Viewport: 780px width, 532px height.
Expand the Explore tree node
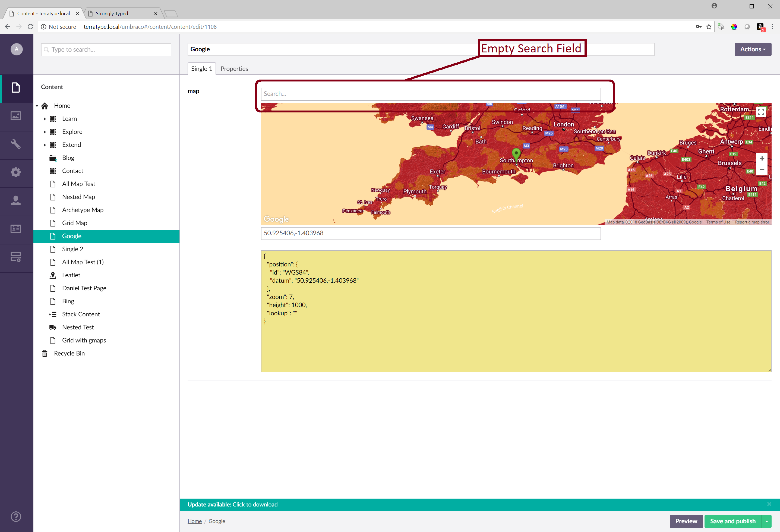[45, 132]
